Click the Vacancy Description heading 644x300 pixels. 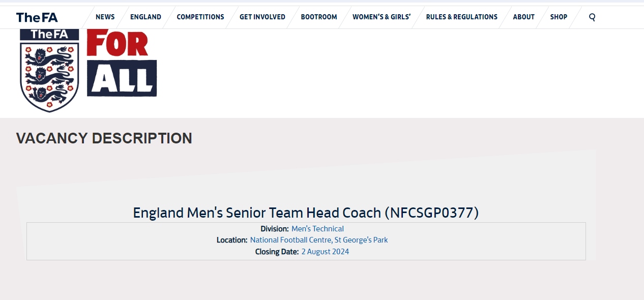pos(104,138)
